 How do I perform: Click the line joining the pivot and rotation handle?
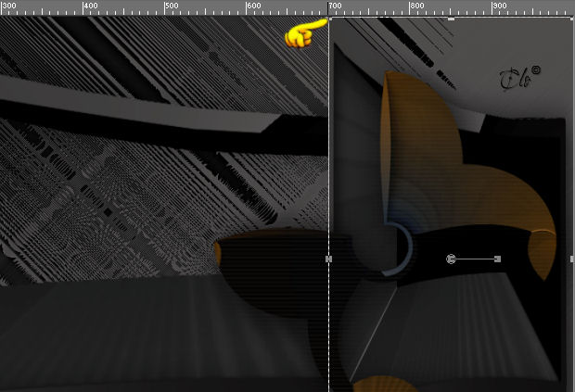475,259
